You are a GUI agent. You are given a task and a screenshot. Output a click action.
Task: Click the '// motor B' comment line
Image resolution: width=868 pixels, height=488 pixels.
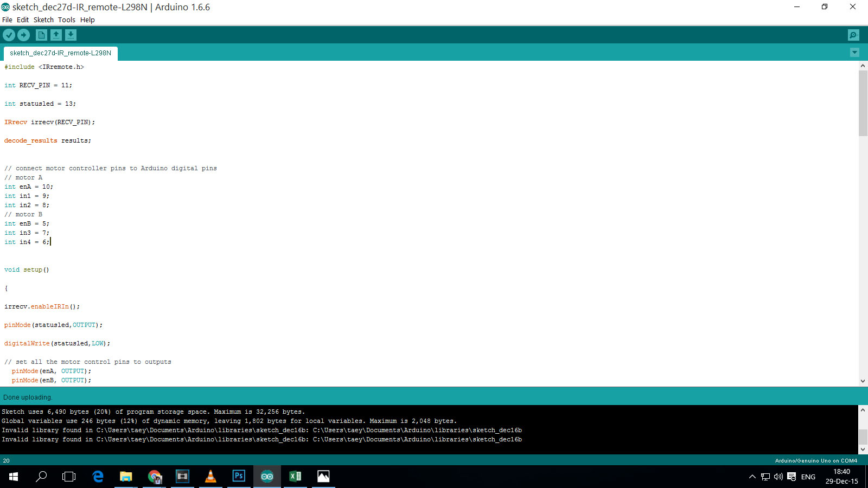[23, 215]
